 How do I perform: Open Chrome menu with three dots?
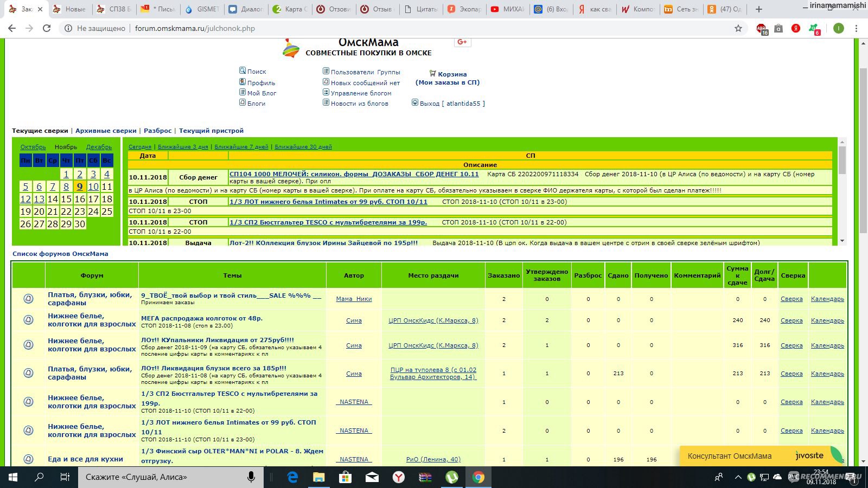click(x=856, y=28)
